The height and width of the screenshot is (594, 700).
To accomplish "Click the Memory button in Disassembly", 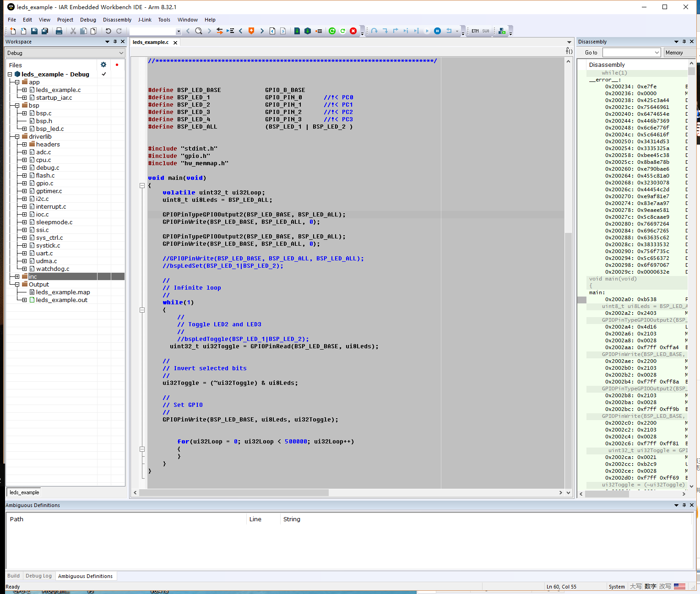I will pos(674,53).
